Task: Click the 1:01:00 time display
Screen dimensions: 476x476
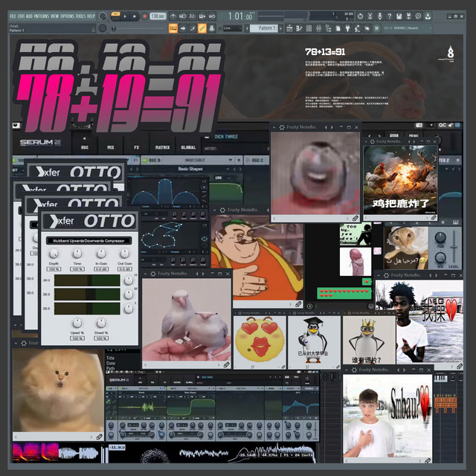Action: tap(240, 16)
